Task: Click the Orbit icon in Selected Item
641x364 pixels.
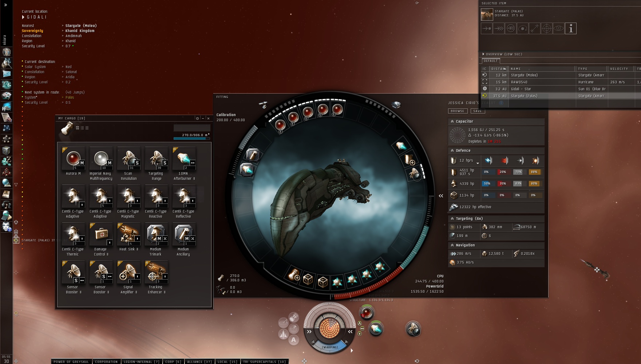Action: coord(523,28)
